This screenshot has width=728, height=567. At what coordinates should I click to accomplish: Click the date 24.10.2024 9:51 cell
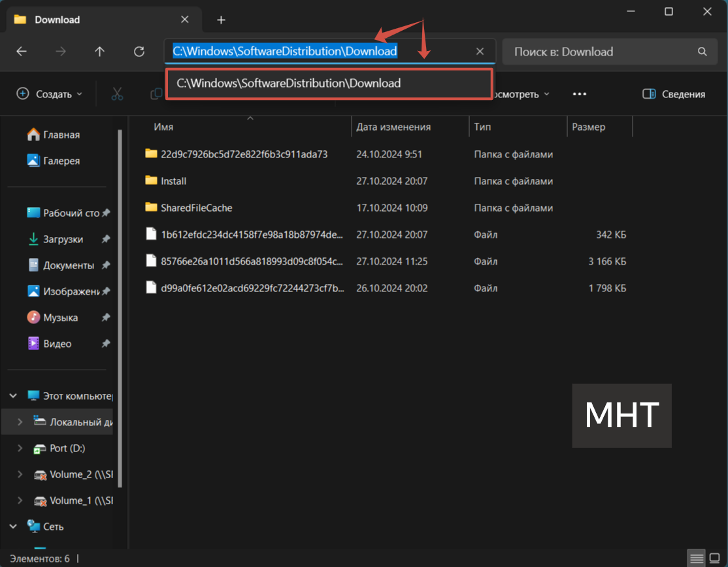point(389,155)
